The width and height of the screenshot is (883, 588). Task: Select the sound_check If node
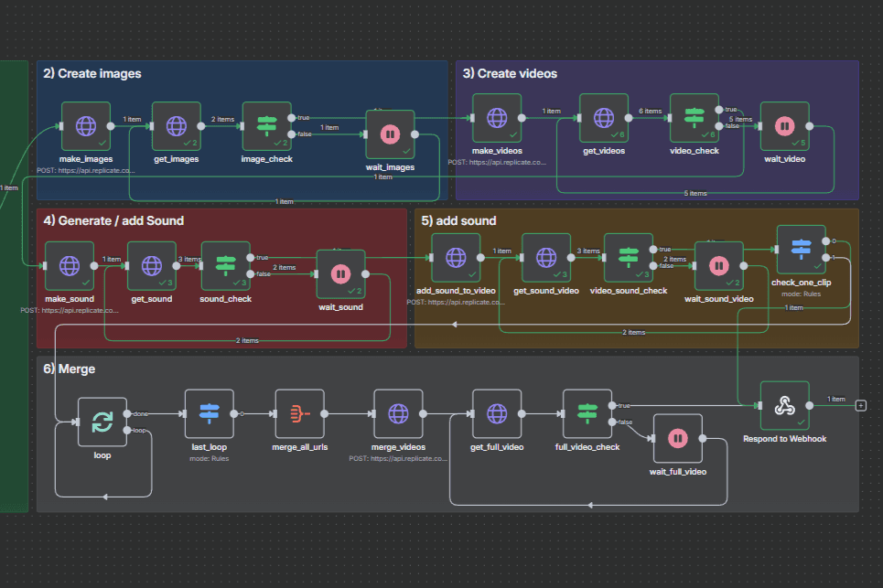pyautogui.click(x=225, y=265)
